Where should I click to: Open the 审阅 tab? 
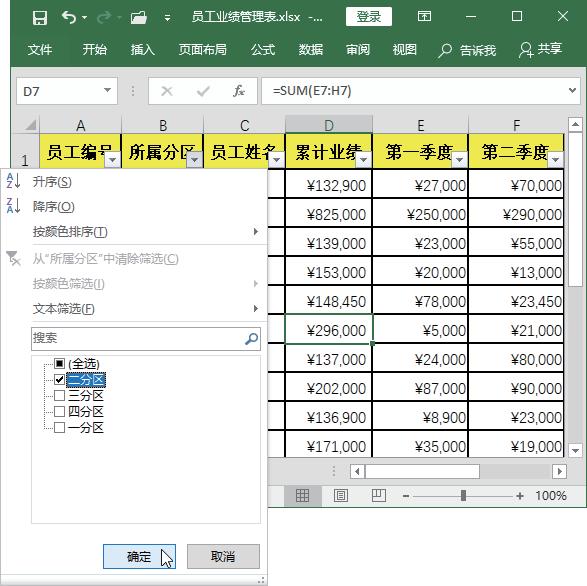(358, 49)
